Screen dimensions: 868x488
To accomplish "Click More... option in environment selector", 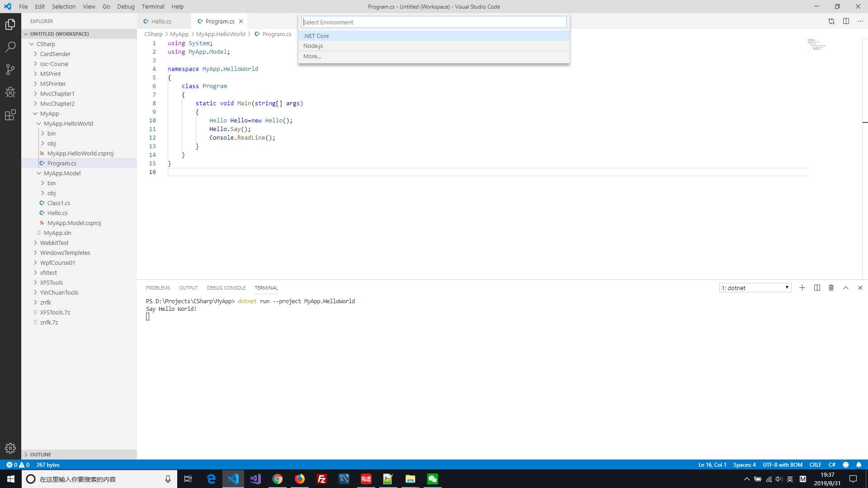I will (312, 56).
